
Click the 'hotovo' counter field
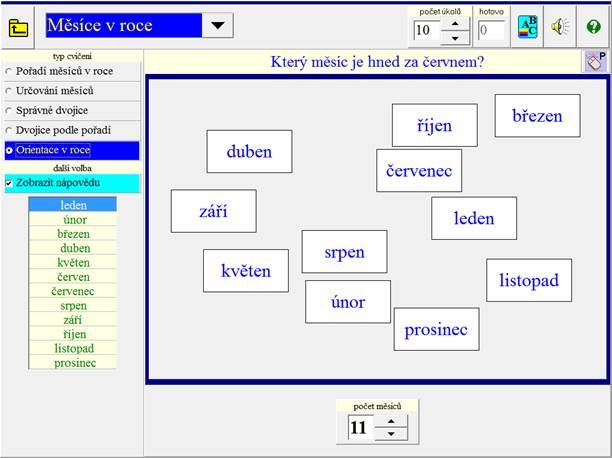click(491, 30)
